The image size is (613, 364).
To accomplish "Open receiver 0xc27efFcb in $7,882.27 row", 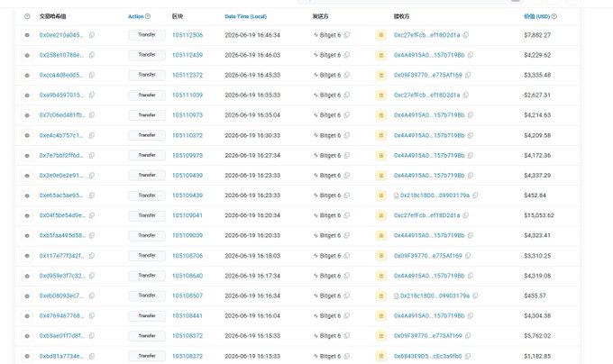I will point(427,35).
